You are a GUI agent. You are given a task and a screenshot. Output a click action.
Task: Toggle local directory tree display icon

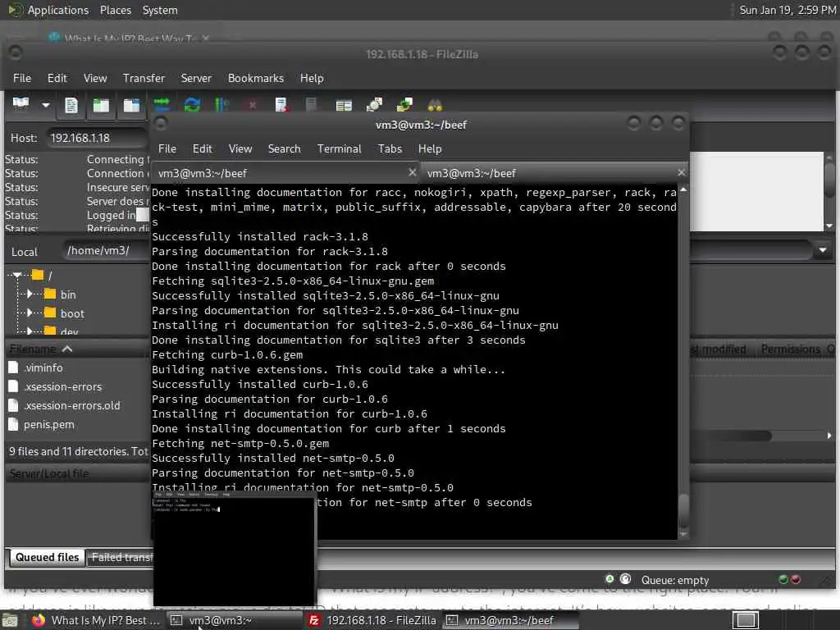[x=101, y=105]
